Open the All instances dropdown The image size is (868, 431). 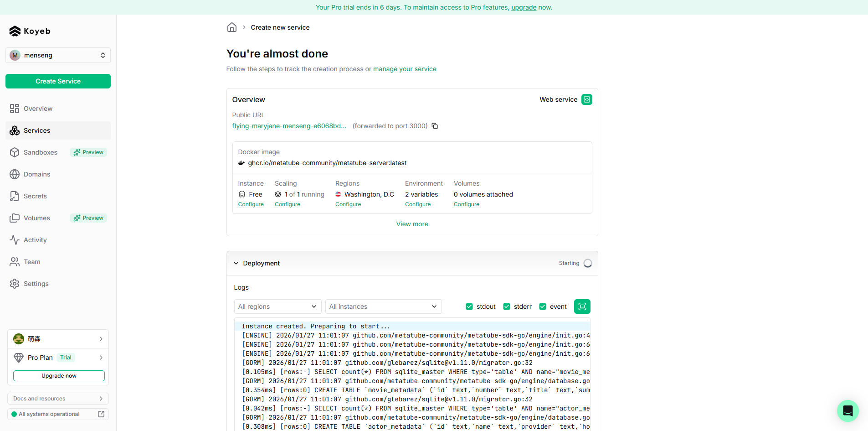383,306
